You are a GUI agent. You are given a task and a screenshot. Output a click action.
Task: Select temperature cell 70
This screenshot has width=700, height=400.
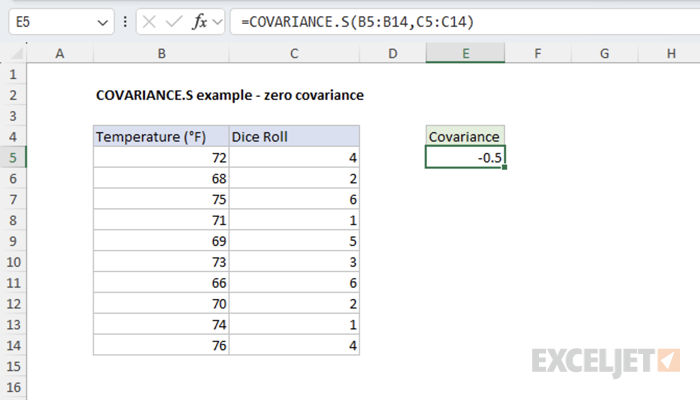[161, 304]
